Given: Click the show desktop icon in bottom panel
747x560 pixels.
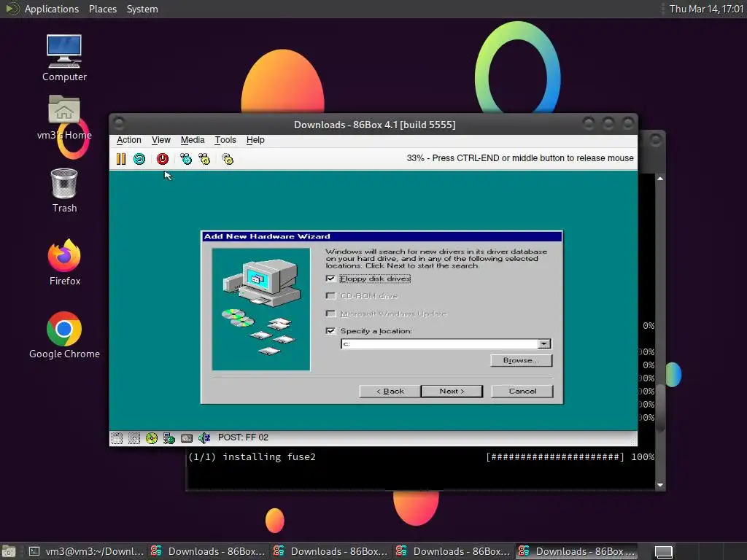Looking at the screenshot, I should click(x=9, y=552).
